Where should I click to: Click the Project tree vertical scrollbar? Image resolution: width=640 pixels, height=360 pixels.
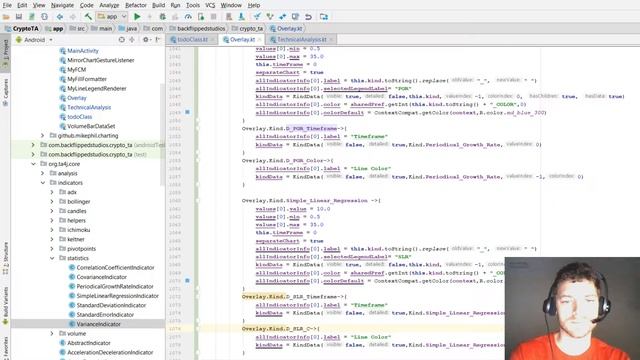pyautogui.click(x=162, y=135)
